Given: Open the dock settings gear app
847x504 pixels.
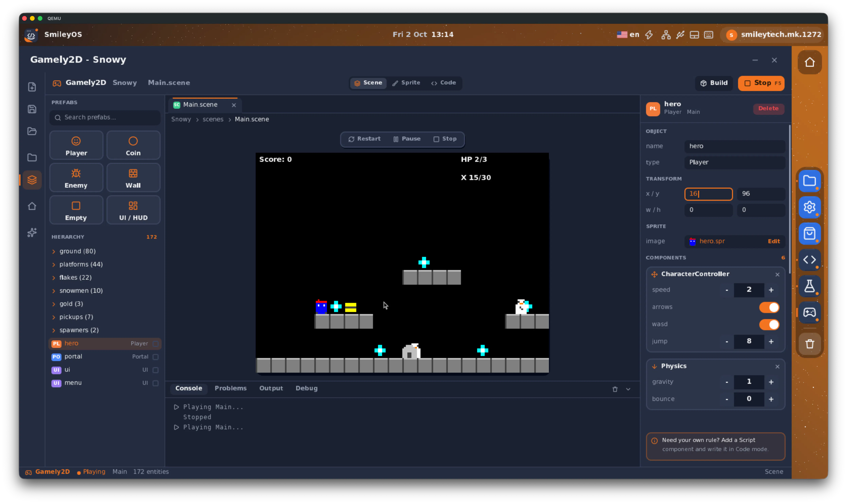Looking at the screenshot, I should 809,207.
